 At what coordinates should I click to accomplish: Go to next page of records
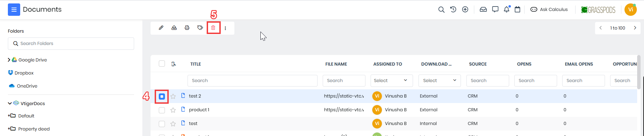[635, 28]
